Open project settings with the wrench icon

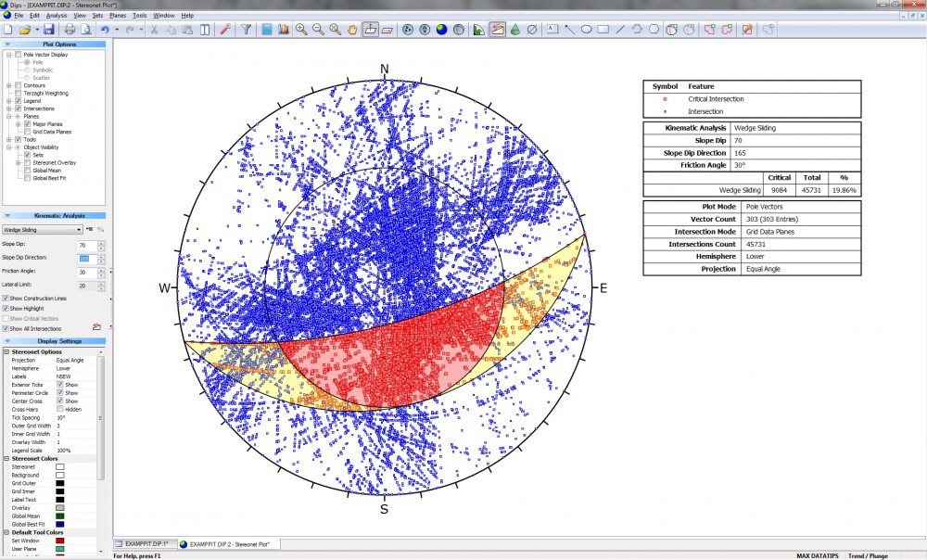pyautogui.click(x=224, y=30)
